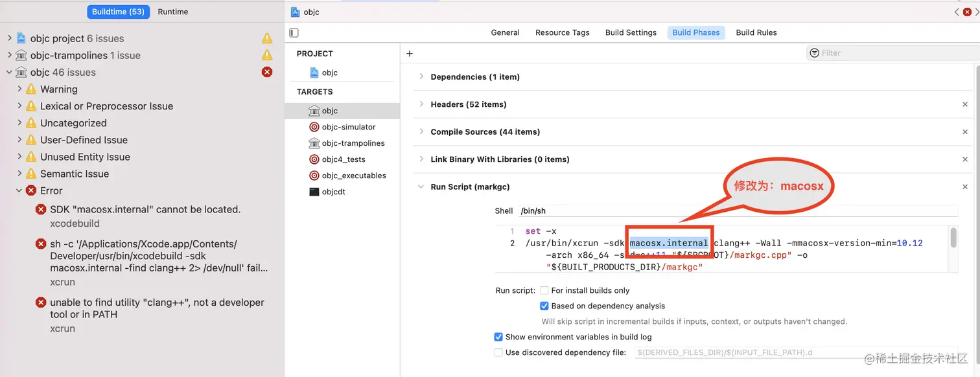Click the warning icon beside Unused Entity Issue
980x377 pixels.
click(x=31, y=156)
